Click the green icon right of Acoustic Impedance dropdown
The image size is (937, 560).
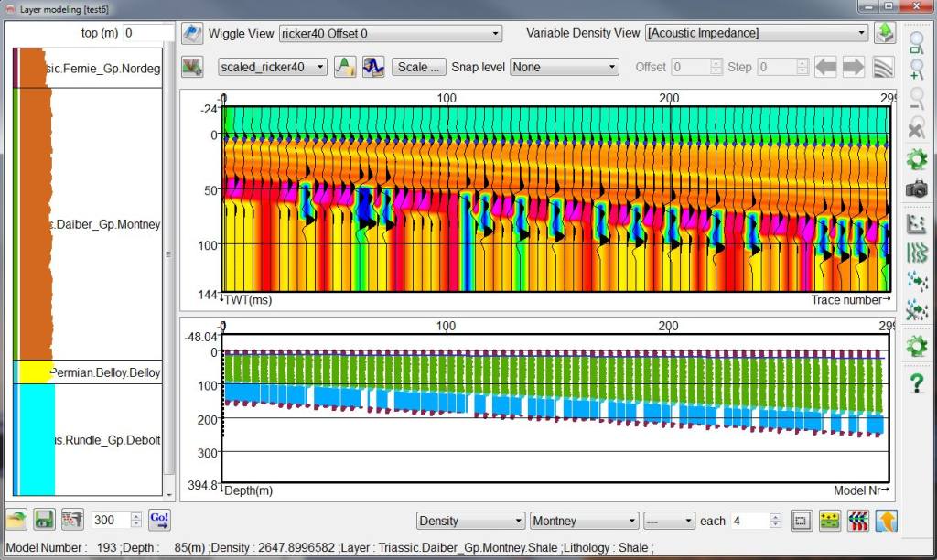[884, 34]
